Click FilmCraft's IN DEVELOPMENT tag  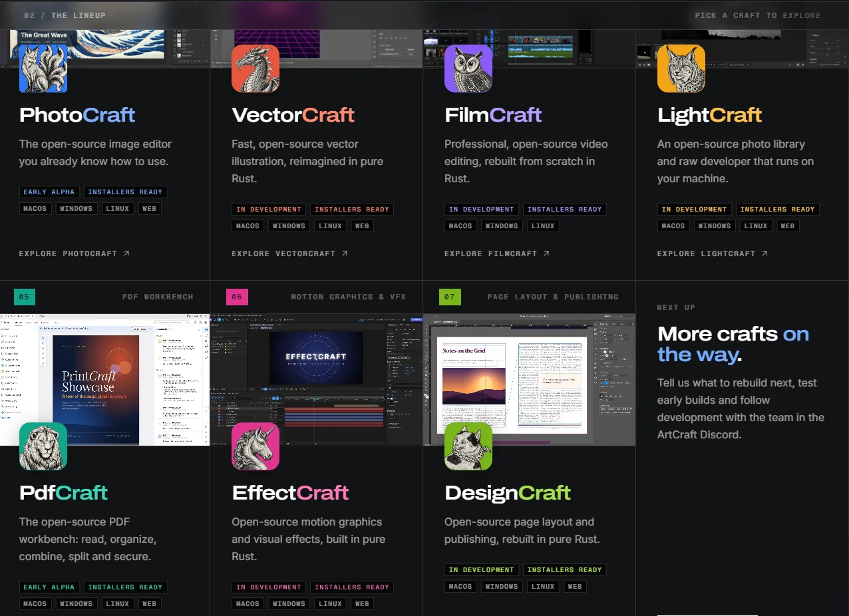click(482, 210)
